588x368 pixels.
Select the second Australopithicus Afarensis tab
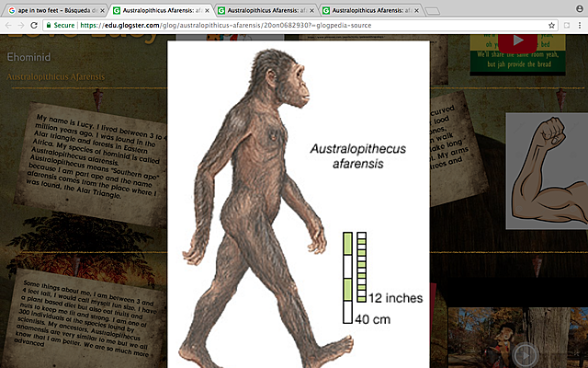162,10
